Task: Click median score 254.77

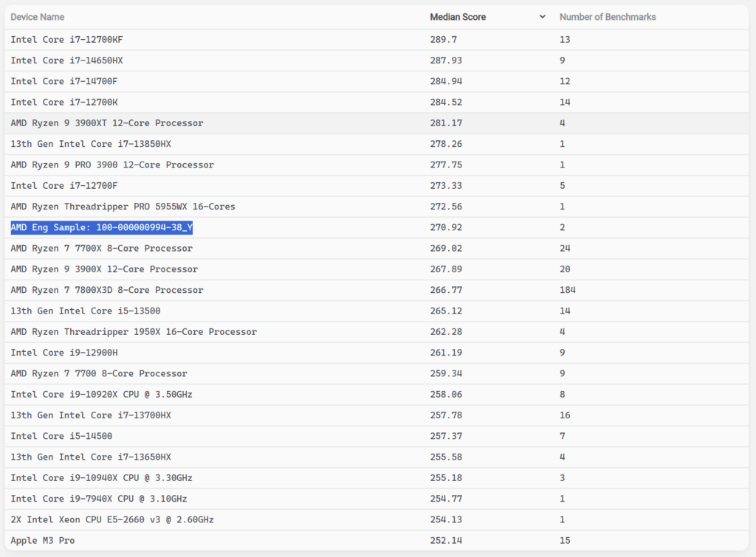Action: [446, 499]
